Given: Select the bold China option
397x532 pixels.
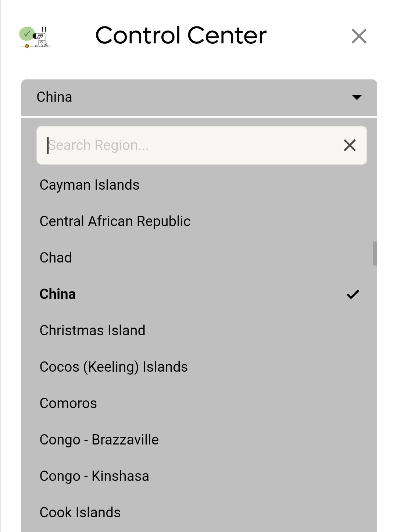Looking at the screenshot, I should [x=58, y=294].
